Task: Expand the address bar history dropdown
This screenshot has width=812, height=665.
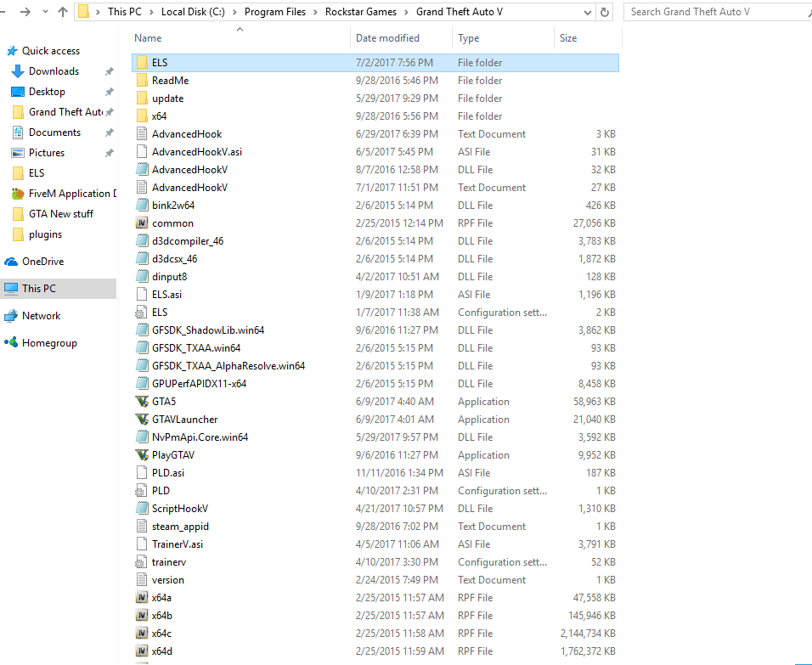Action: click(x=587, y=13)
